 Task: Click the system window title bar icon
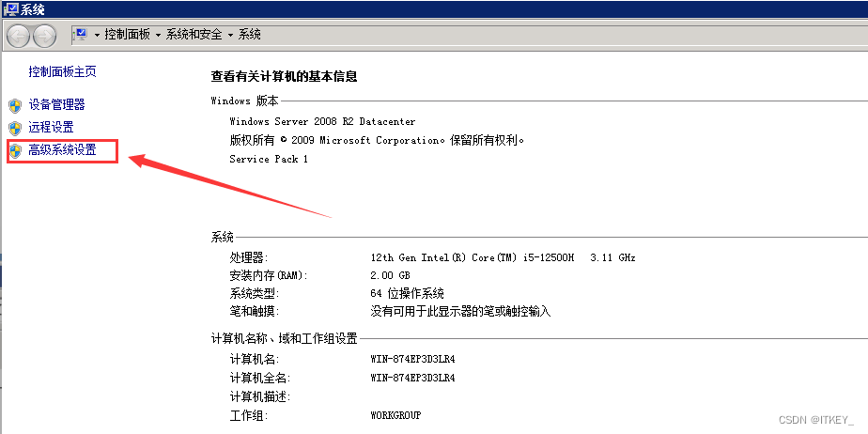point(9,8)
